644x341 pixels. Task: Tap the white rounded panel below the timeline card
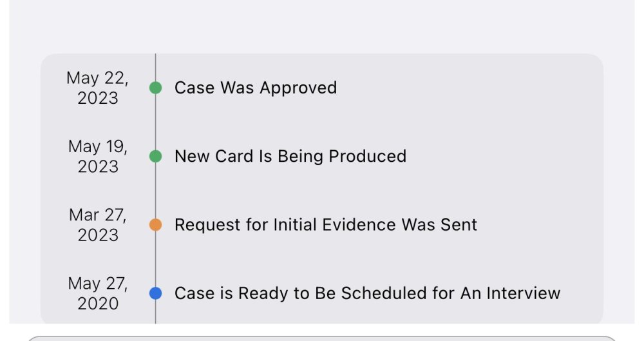point(322,338)
